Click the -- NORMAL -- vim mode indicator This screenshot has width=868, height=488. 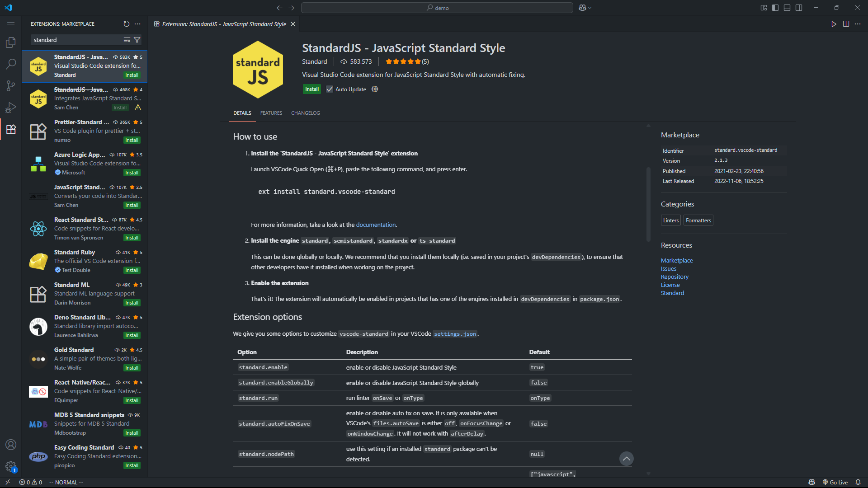[x=66, y=482]
